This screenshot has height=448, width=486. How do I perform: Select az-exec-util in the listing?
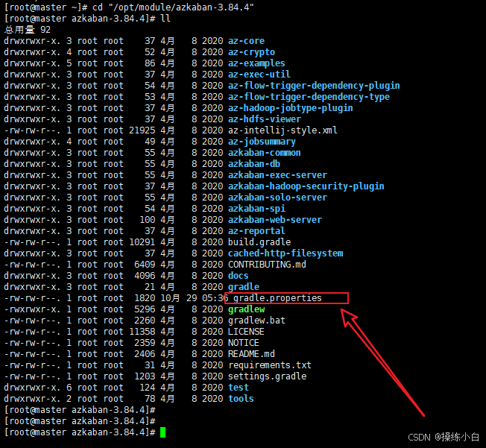click(x=259, y=75)
